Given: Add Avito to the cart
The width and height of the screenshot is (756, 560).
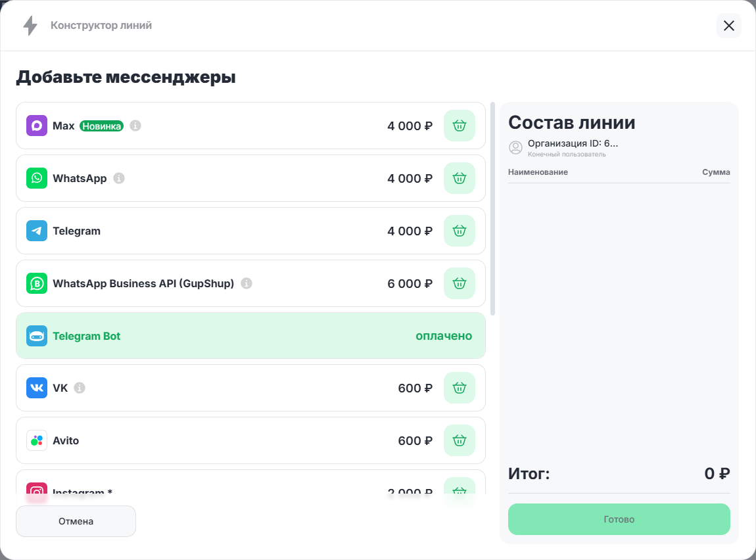Looking at the screenshot, I should point(459,440).
